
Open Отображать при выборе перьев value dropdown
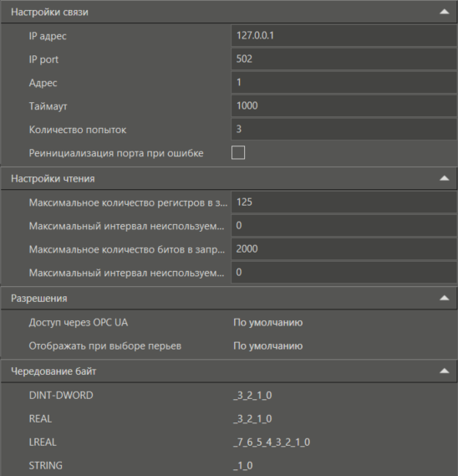[x=267, y=345]
